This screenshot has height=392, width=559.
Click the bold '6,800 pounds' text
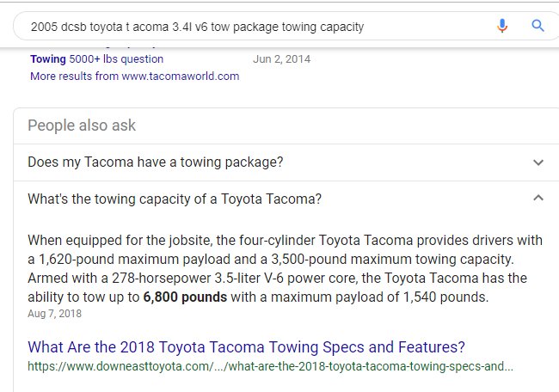pyautogui.click(x=185, y=297)
